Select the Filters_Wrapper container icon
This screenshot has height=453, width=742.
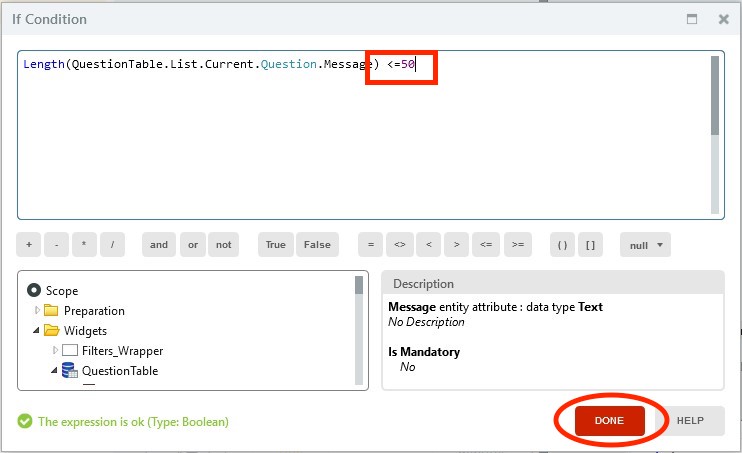coord(70,350)
